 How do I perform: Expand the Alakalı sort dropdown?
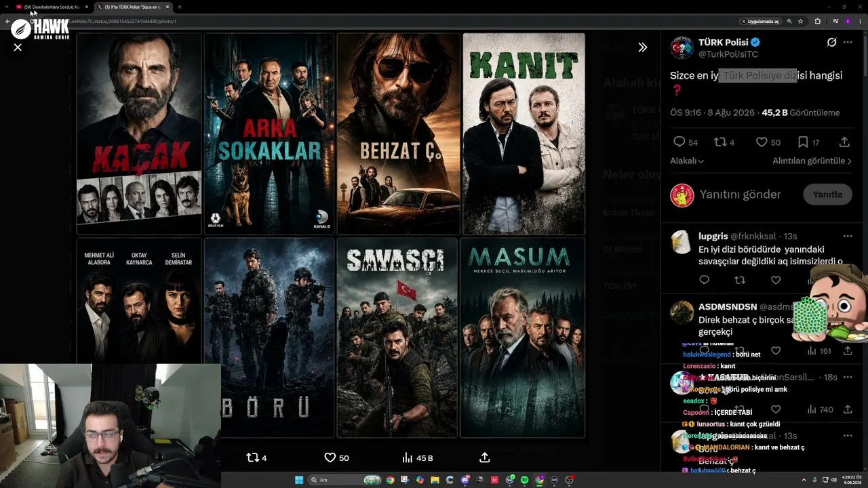[x=687, y=161]
